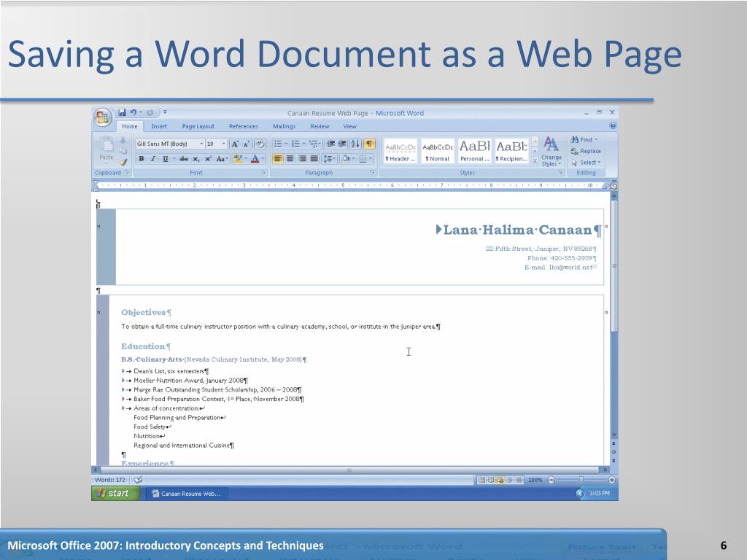This screenshot has height=560, width=747.
Task: Open the Word Help icon
Action: pos(613,126)
